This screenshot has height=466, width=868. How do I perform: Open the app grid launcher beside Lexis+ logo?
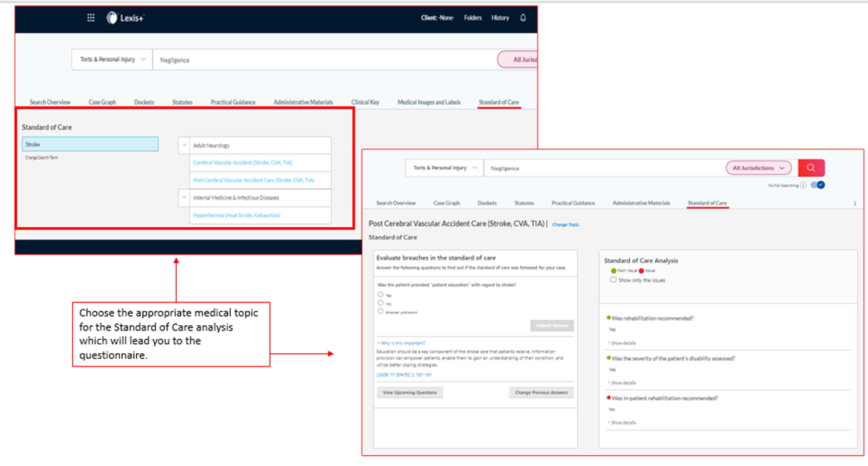(x=91, y=18)
